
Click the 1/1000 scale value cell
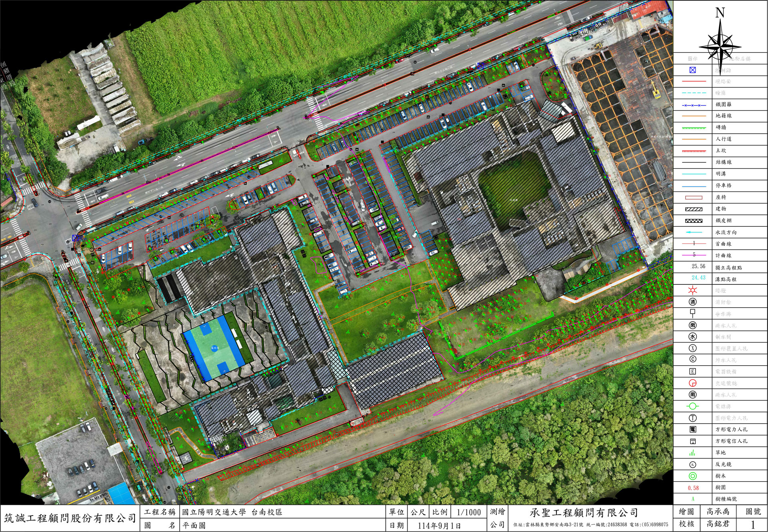(468, 512)
